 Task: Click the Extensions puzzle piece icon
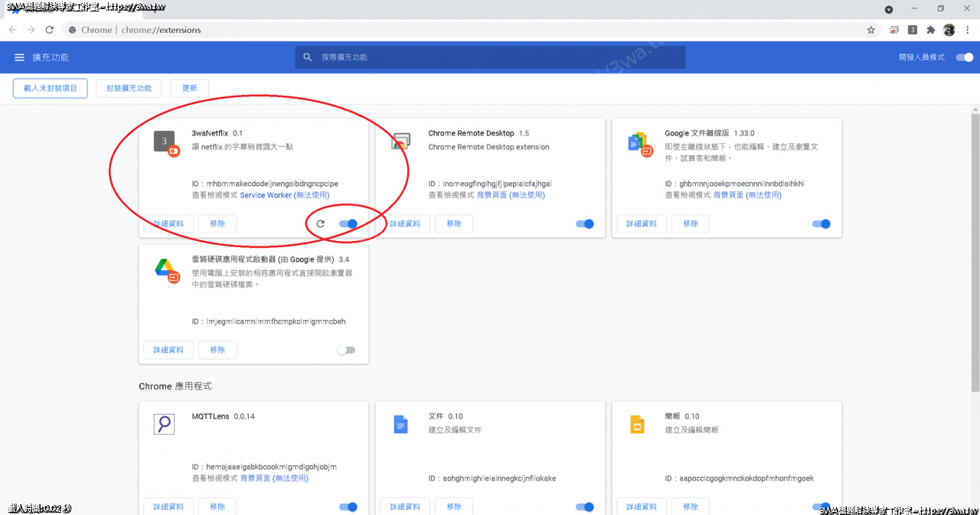[x=931, y=30]
